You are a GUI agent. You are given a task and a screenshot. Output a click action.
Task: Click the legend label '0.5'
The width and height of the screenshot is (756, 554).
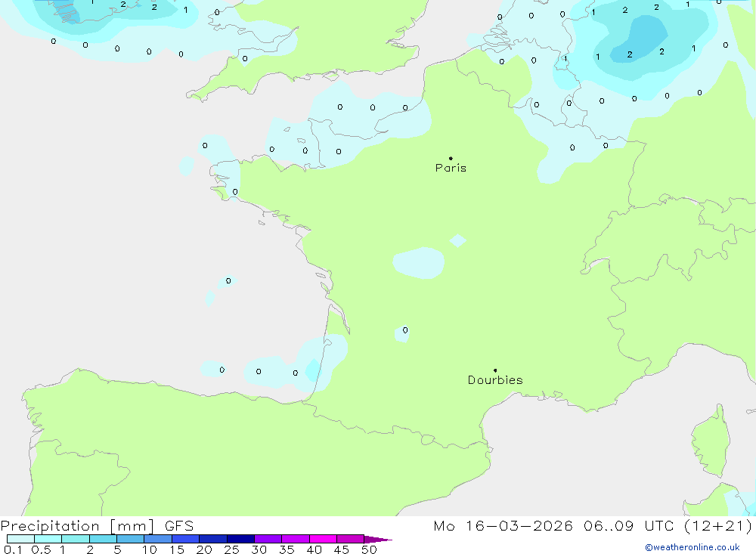(41, 549)
